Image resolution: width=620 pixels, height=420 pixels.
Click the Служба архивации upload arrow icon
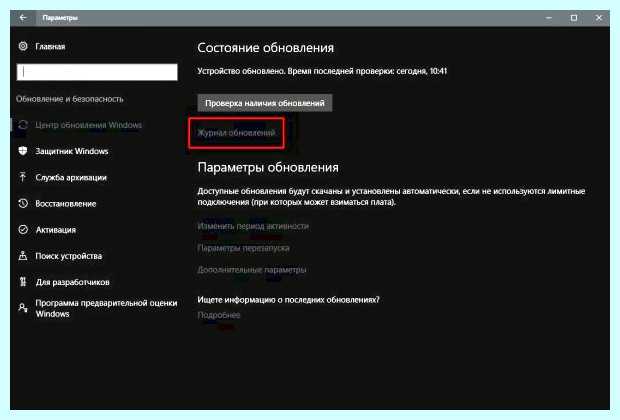pyautogui.click(x=23, y=177)
